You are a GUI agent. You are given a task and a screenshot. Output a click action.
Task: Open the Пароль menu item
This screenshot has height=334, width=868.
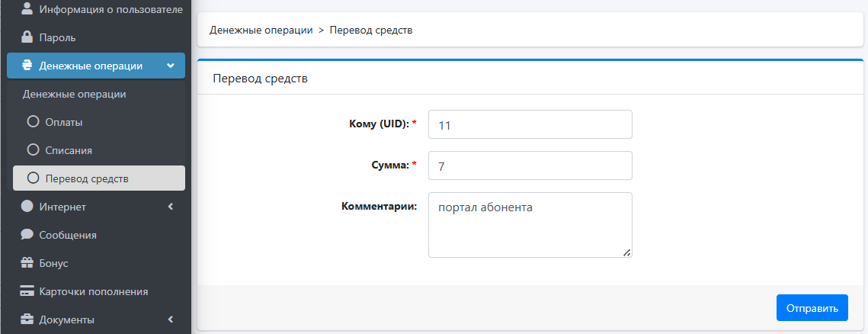click(x=96, y=37)
